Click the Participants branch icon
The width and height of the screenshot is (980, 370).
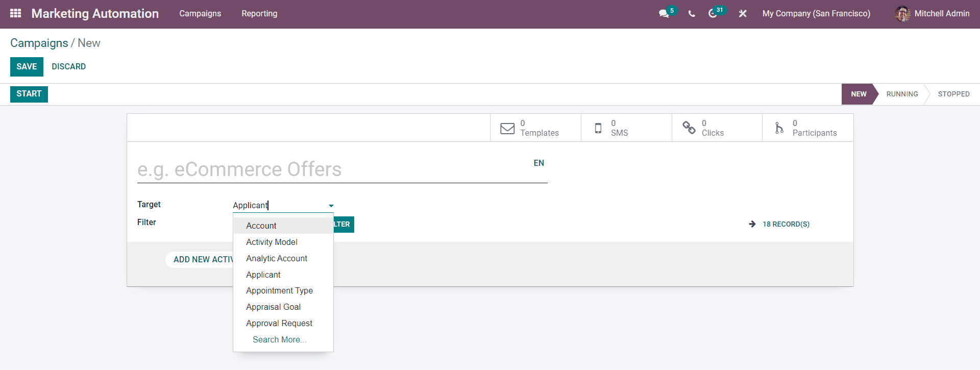pos(779,128)
